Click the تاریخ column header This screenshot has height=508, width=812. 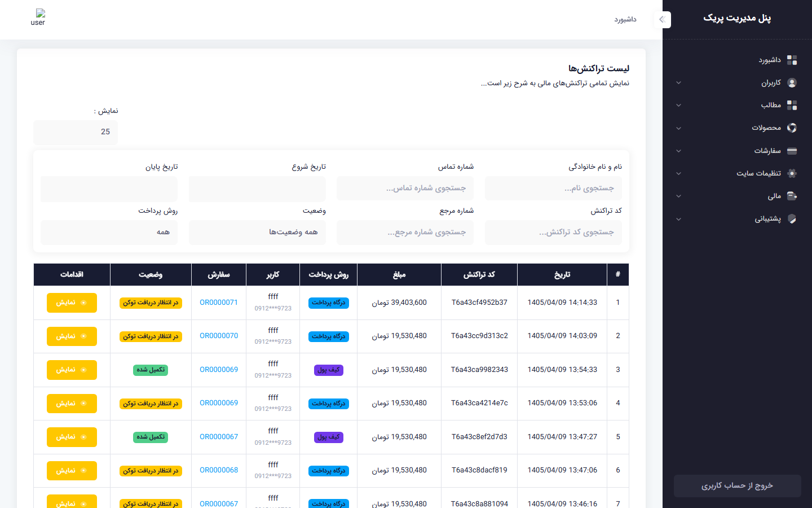[562, 274]
